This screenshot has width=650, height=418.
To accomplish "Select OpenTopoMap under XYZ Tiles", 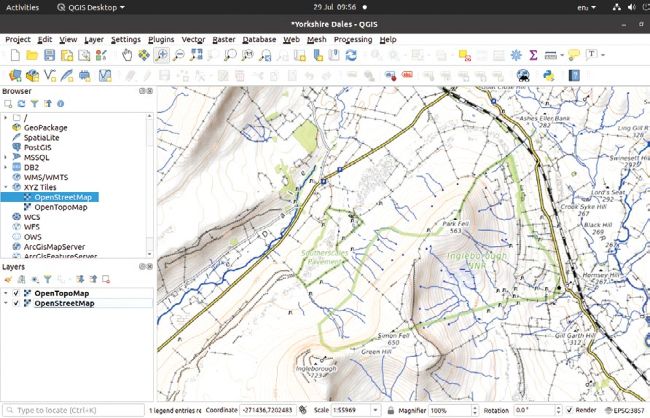I will 61,206.
